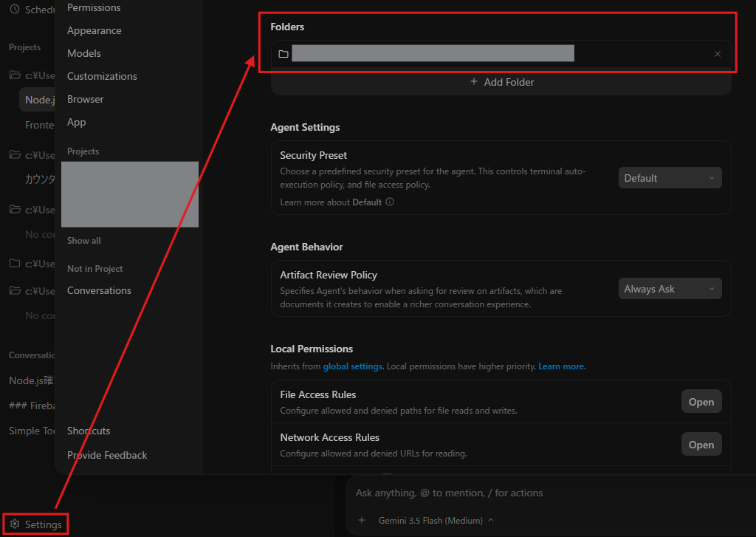Open Shortcuts in settings menu
Viewport: 756px width, 537px height.
pyautogui.click(x=89, y=431)
